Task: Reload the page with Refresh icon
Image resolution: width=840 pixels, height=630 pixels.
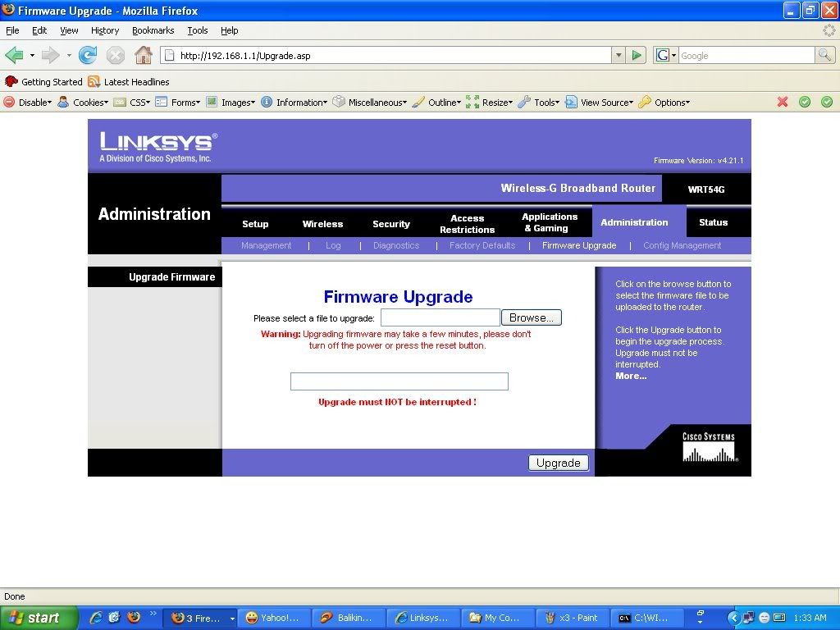Action: (87, 55)
